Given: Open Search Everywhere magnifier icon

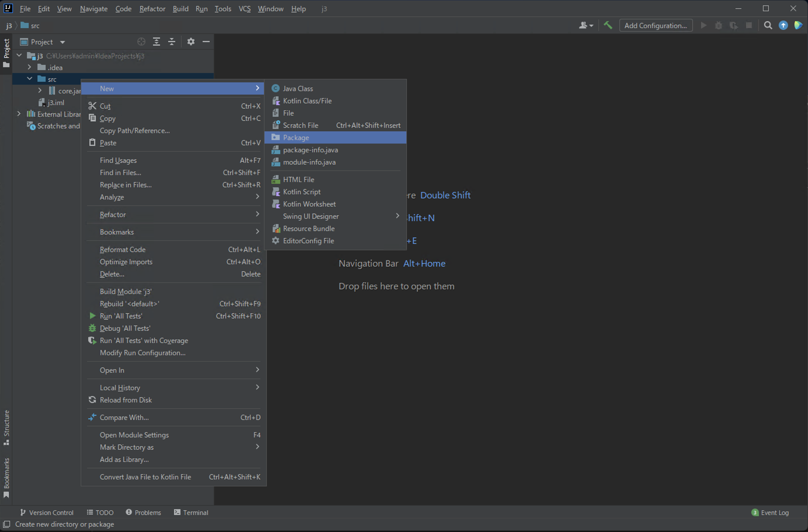Looking at the screenshot, I should pyautogui.click(x=768, y=25).
